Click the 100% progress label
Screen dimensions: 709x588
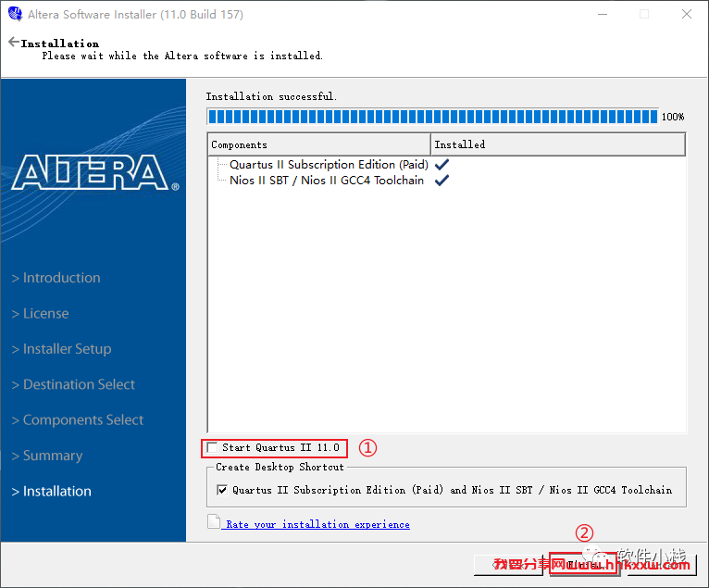click(673, 117)
